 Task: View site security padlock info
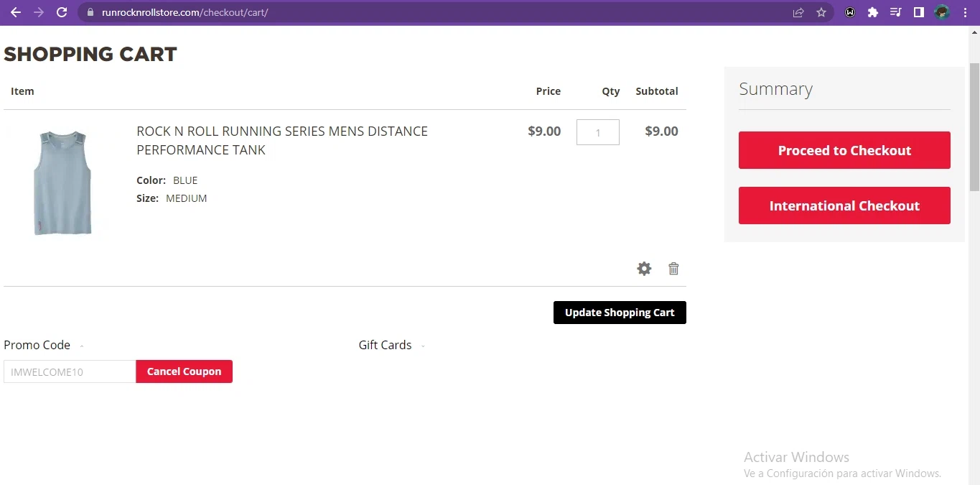pos(90,12)
